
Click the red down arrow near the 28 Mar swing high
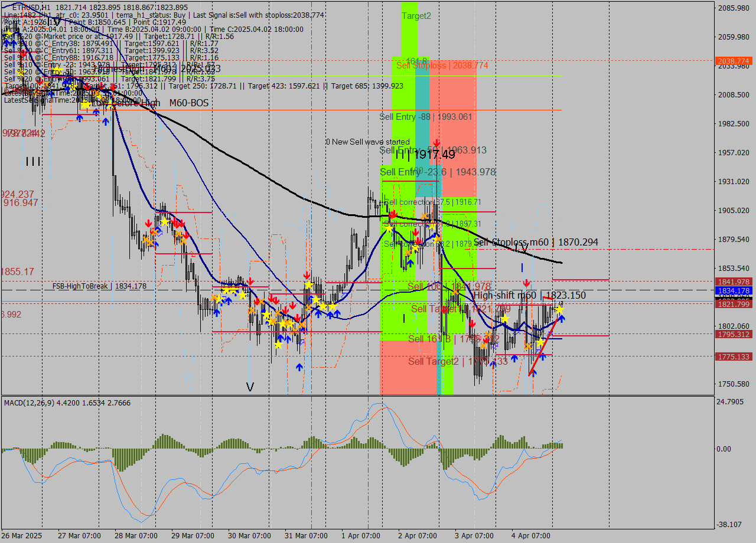click(x=148, y=224)
